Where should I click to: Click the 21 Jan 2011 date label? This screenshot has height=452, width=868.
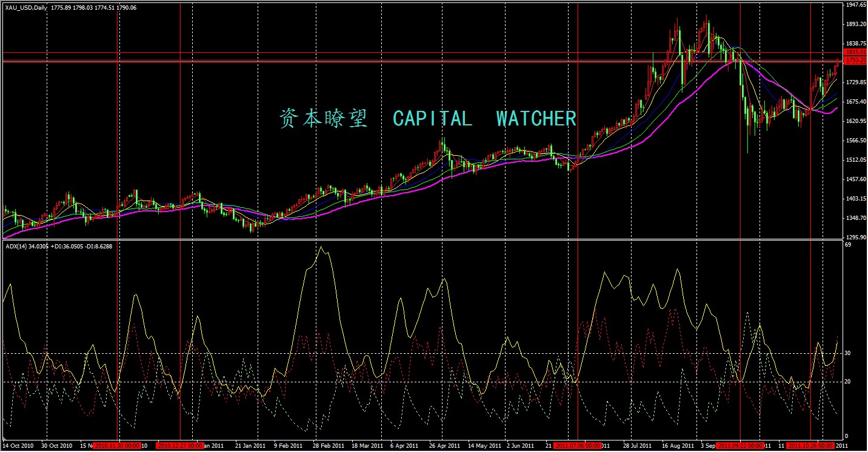pyautogui.click(x=250, y=446)
